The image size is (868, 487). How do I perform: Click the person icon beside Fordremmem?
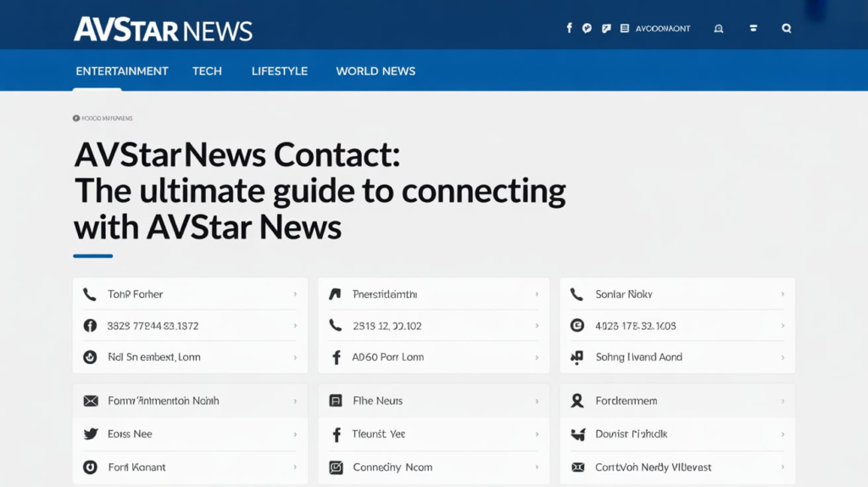[577, 400]
